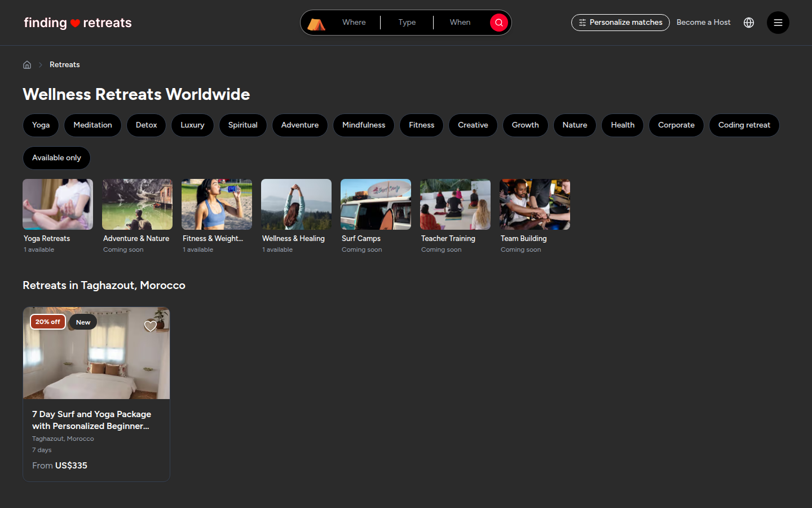Open the hamburger menu
Image resolution: width=812 pixels, height=508 pixels.
778,23
